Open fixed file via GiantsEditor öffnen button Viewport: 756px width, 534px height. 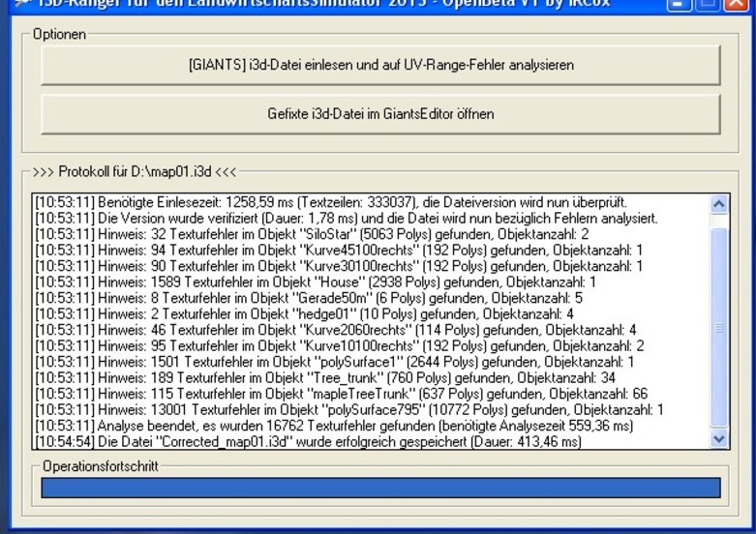(380, 114)
